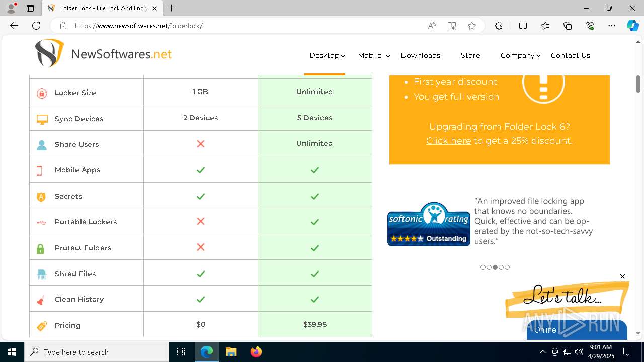Open the Downloads menu item
This screenshot has width=644, height=362.
pos(421,55)
